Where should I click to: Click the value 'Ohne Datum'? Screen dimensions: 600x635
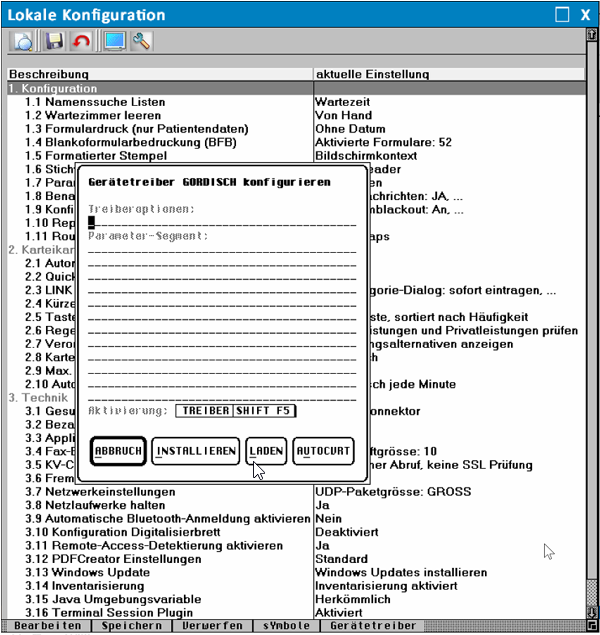pyautogui.click(x=350, y=129)
